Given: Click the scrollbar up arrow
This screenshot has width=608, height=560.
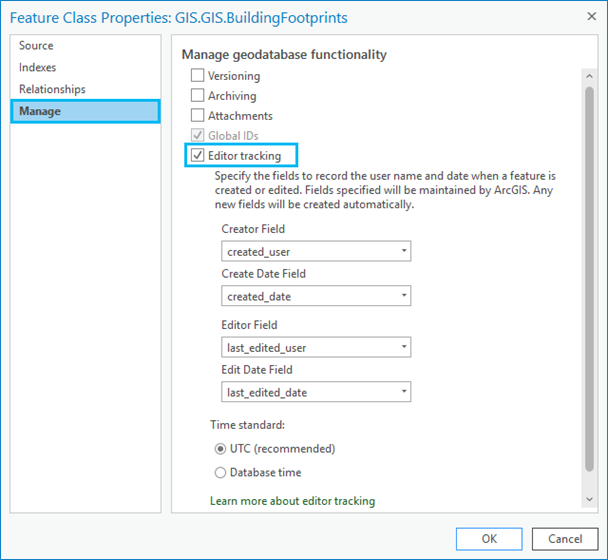Looking at the screenshot, I should (x=588, y=76).
